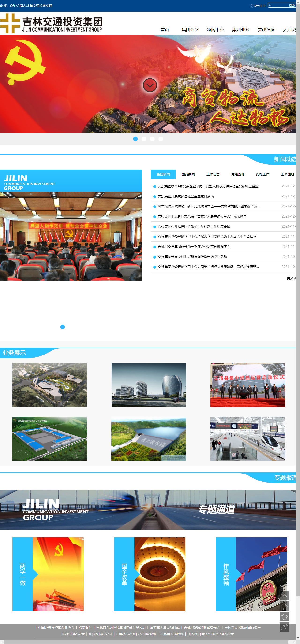This screenshot has width=300, height=644.
Task: Open 招商银行 footer link
Action: 85,628
